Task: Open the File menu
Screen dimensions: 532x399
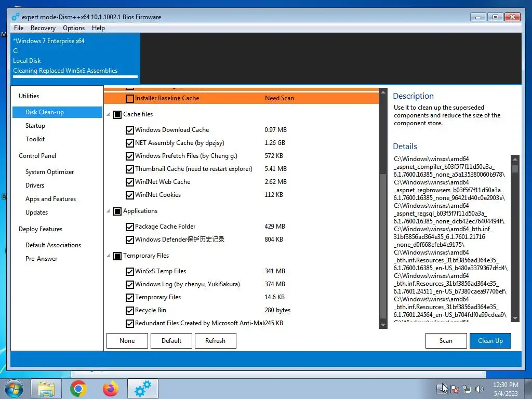Action: (19, 28)
